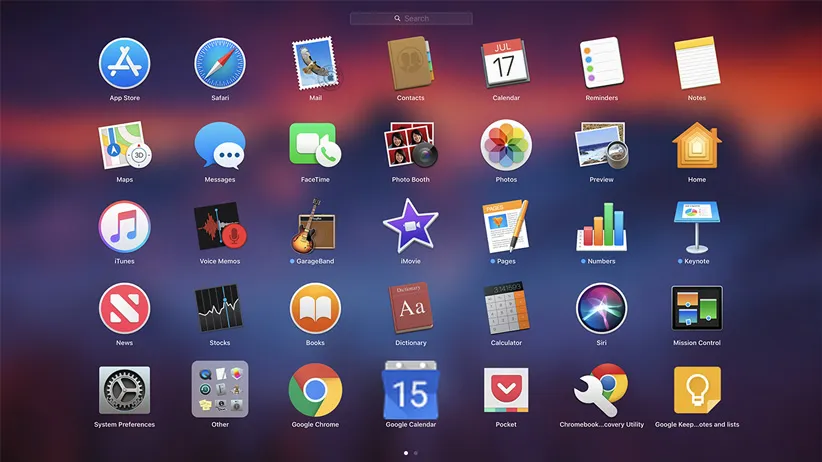Launch the Stocks app
822x462 pixels.
click(x=220, y=308)
